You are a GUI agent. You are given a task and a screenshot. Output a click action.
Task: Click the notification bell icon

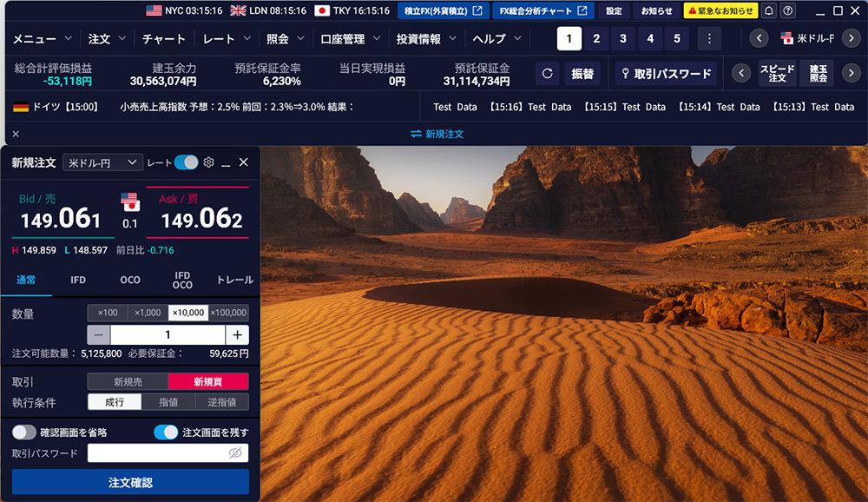769,11
